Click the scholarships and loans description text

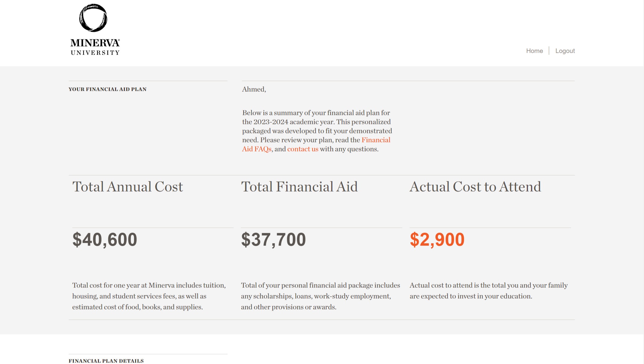click(x=320, y=296)
